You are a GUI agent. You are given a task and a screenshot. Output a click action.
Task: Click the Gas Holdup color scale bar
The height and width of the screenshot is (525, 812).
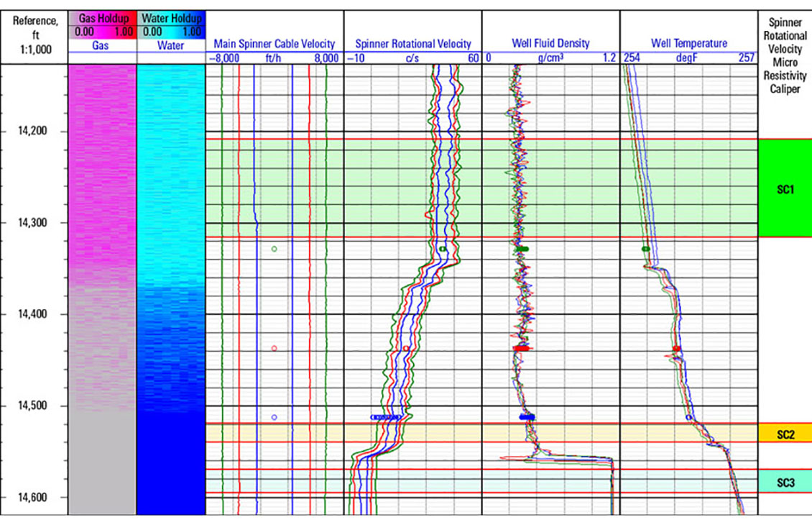pos(103,32)
